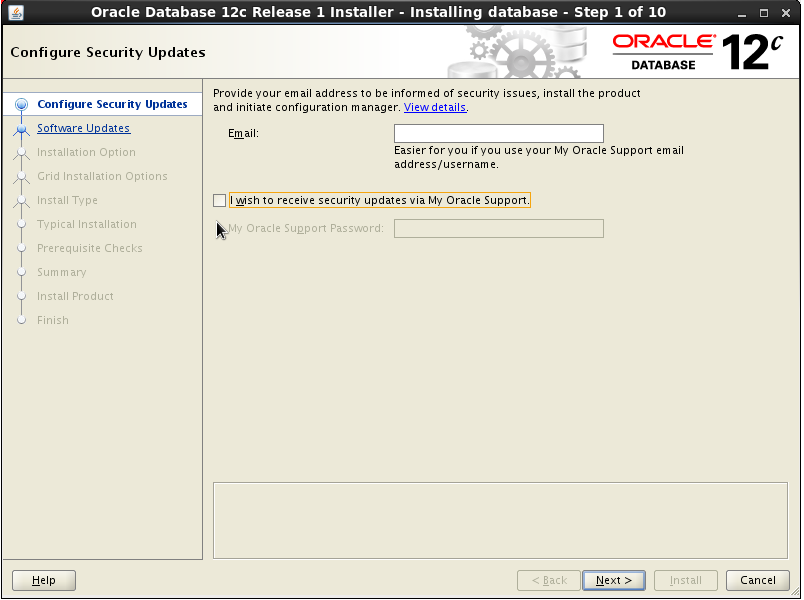Click the disabled Install button
The width and height of the screenshot is (804, 600).
tap(686, 580)
